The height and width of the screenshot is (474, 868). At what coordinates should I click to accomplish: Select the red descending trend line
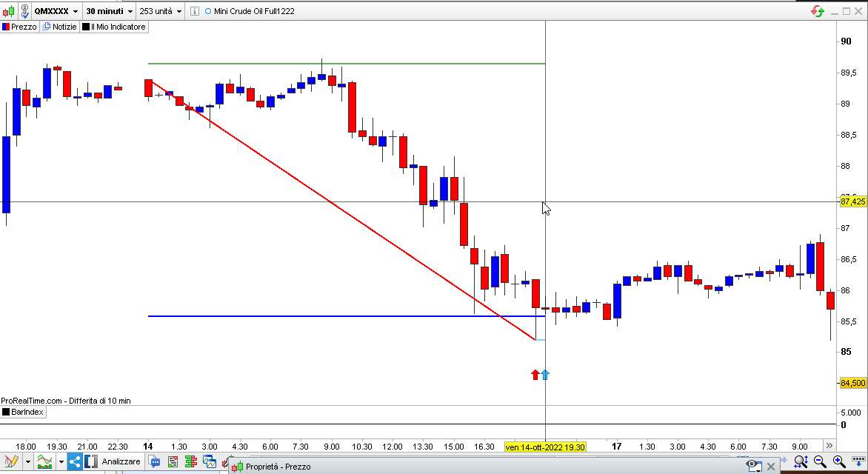(x=342, y=210)
